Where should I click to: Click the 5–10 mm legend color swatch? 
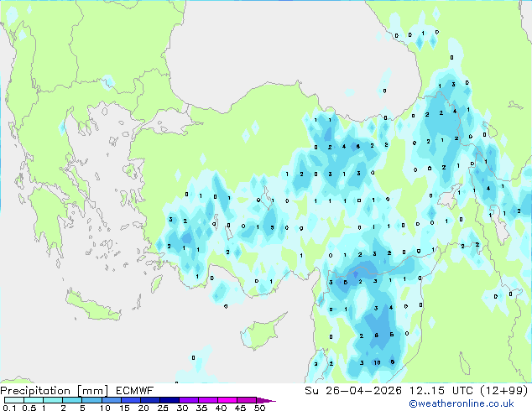(x=91, y=400)
